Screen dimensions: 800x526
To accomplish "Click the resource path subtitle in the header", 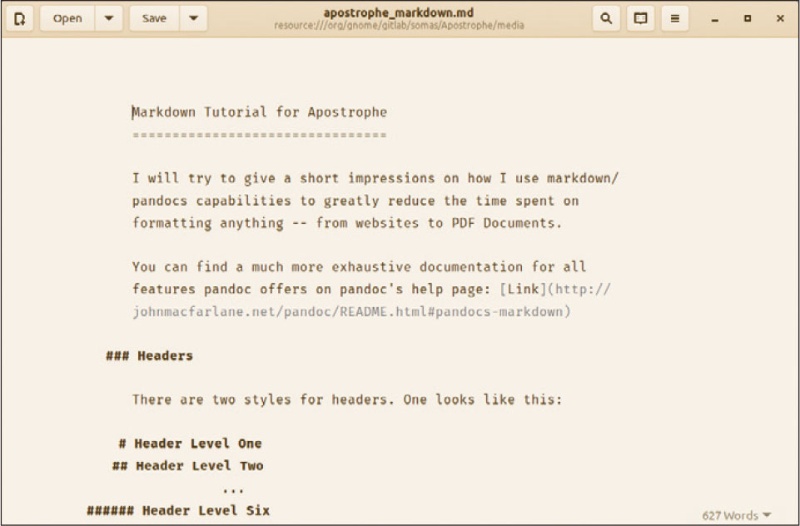I will pos(399,26).
